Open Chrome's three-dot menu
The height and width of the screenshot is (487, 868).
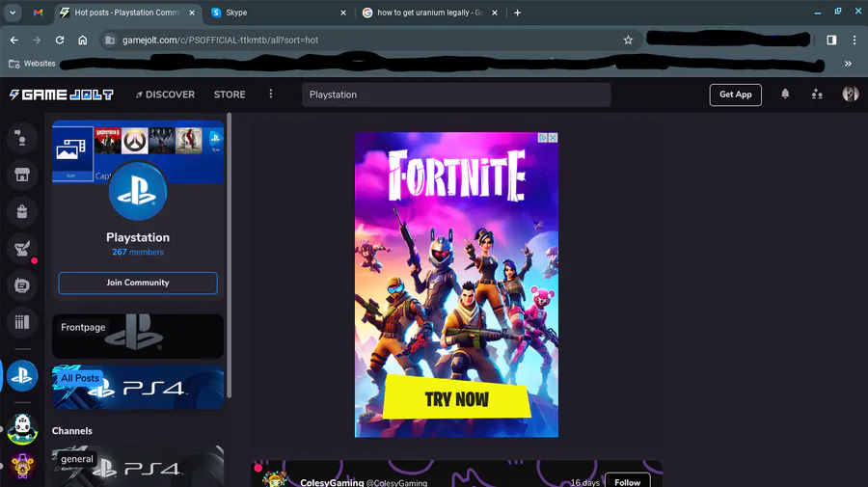pyautogui.click(x=854, y=40)
